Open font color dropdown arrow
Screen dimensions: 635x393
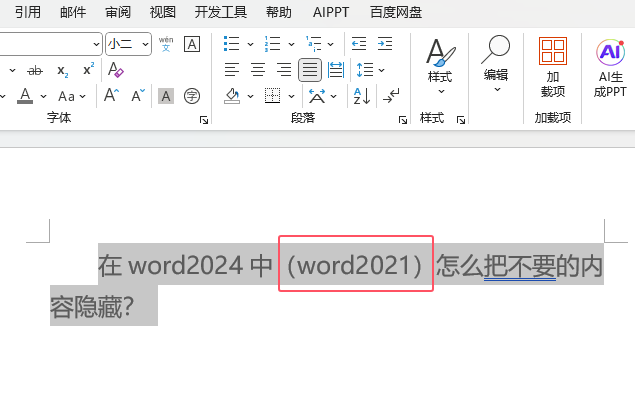[x=43, y=96]
